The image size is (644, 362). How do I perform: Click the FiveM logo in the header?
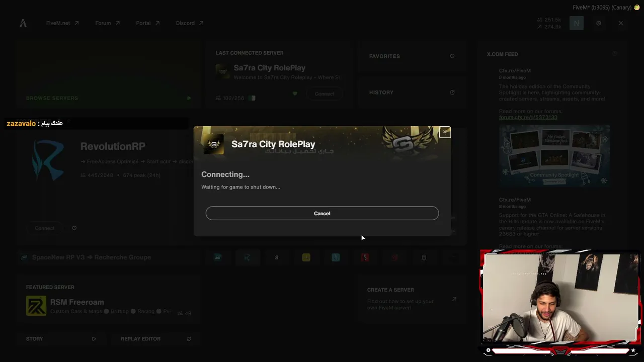pos(23,23)
